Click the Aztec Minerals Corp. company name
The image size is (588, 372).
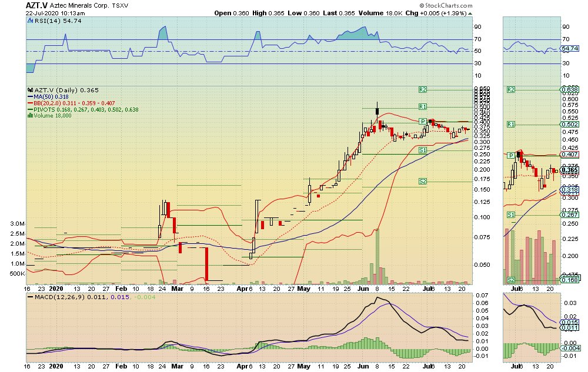(79, 6)
